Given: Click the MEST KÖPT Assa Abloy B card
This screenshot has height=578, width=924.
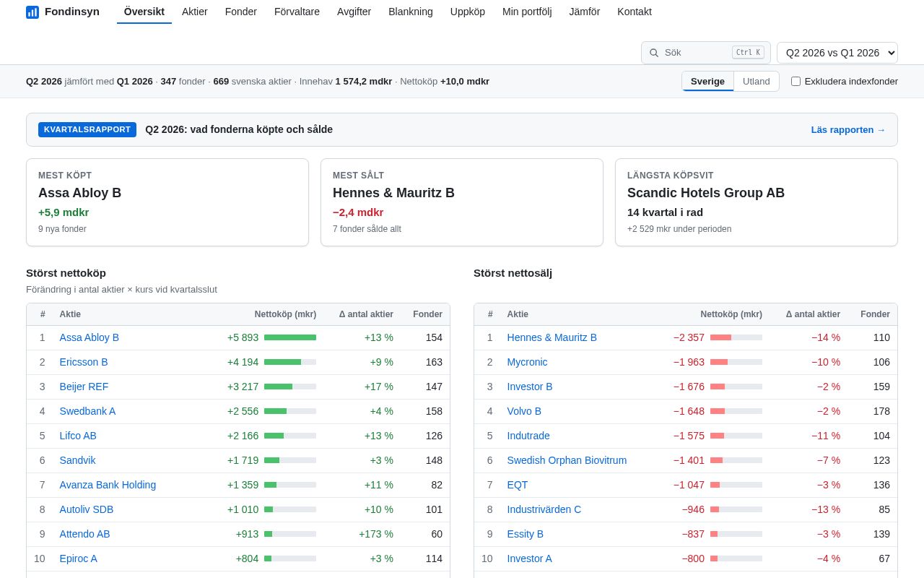Looking at the screenshot, I should coord(167,202).
